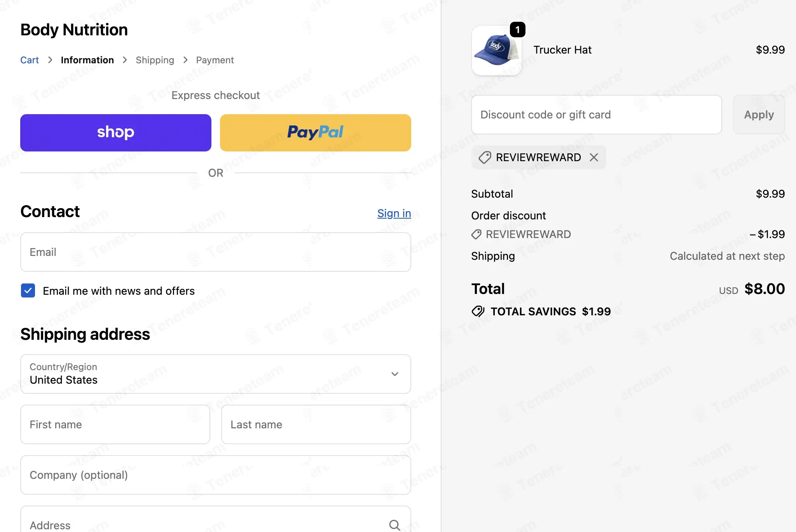The image size is (796, 532).
Task: Uncheck Email me with news and offers
Action: [28, 290]
